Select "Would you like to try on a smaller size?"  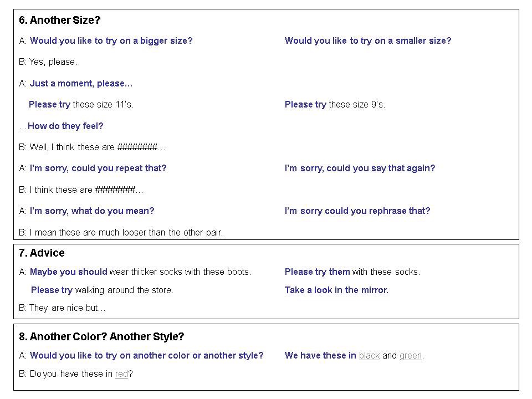click(368, 41)
